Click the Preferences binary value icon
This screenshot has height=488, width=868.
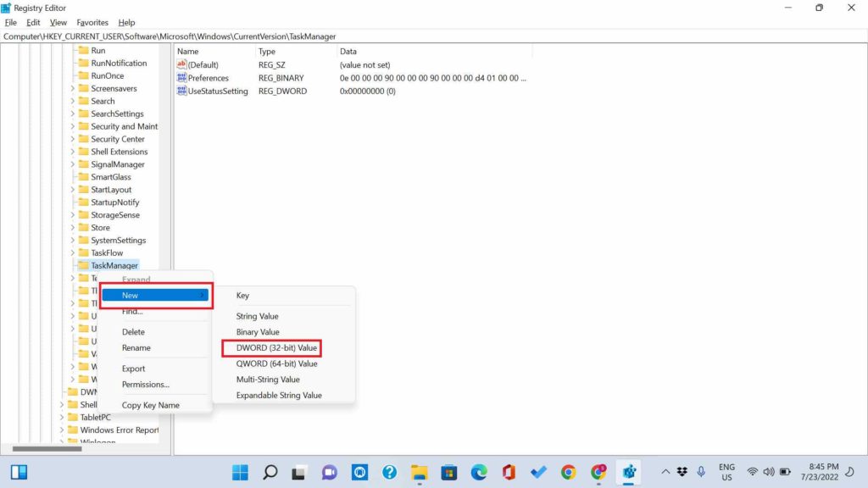click(181, 78)
